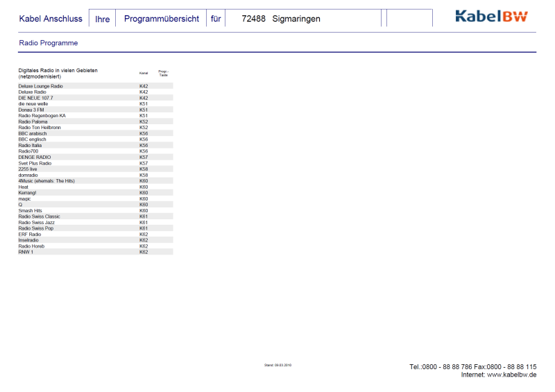Click the KabelBW logo
555x392 pixels.
pos(491,17)
